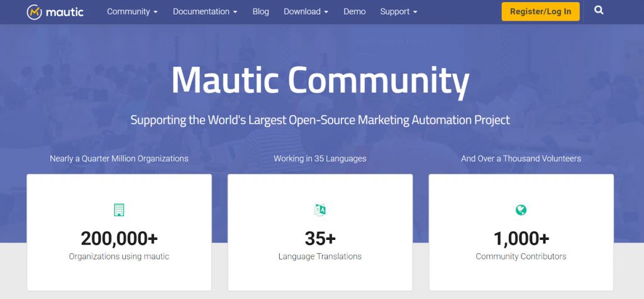Open the Documentation menu
Viewport: 644px width, 299px height.
[x=205, y=11]
